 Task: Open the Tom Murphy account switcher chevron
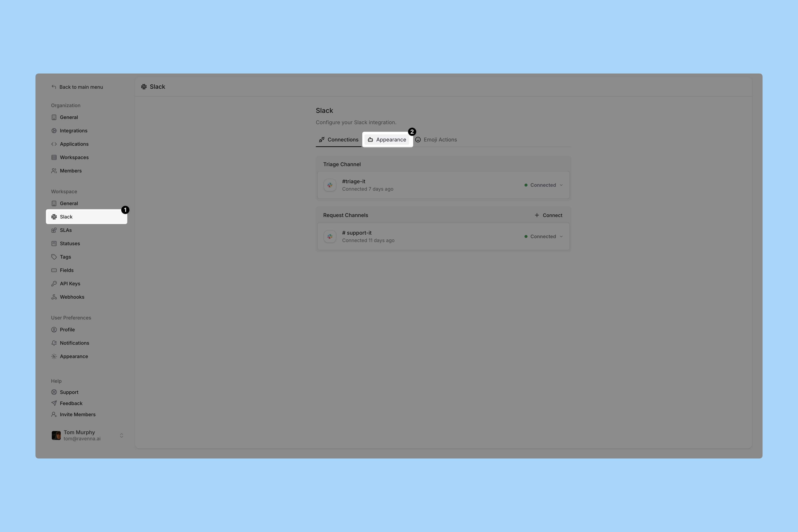121,435
